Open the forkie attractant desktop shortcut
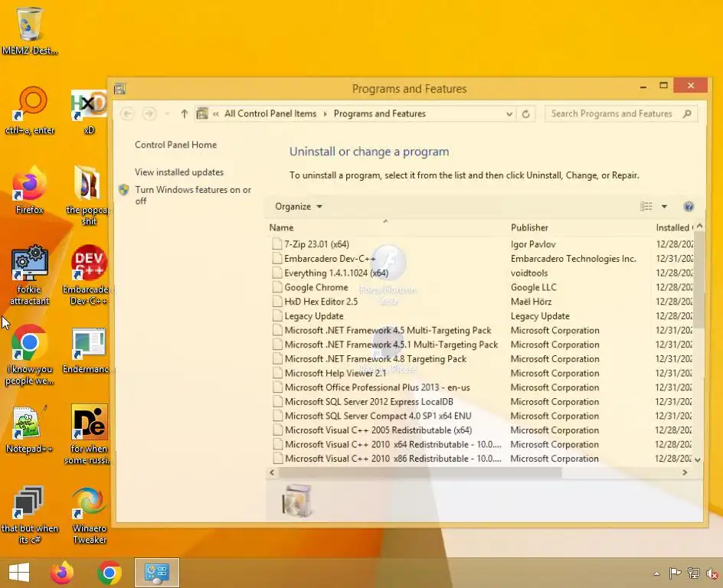723x588 pixels. point(30,275)
